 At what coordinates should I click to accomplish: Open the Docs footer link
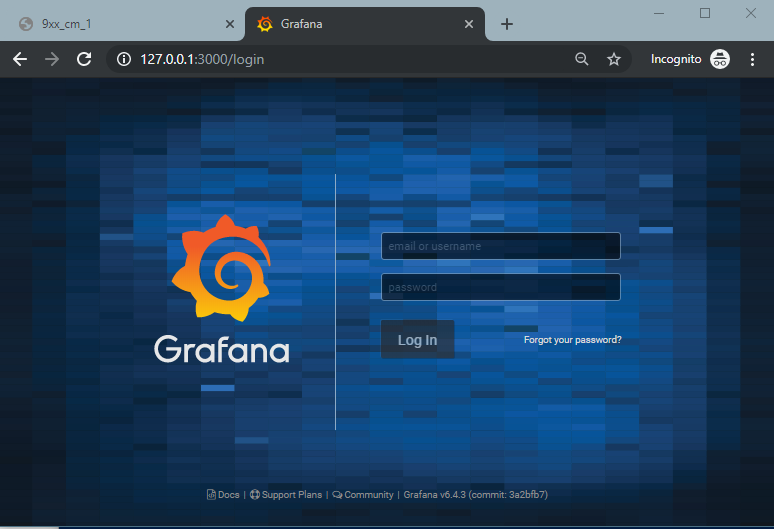click(223, 494)
